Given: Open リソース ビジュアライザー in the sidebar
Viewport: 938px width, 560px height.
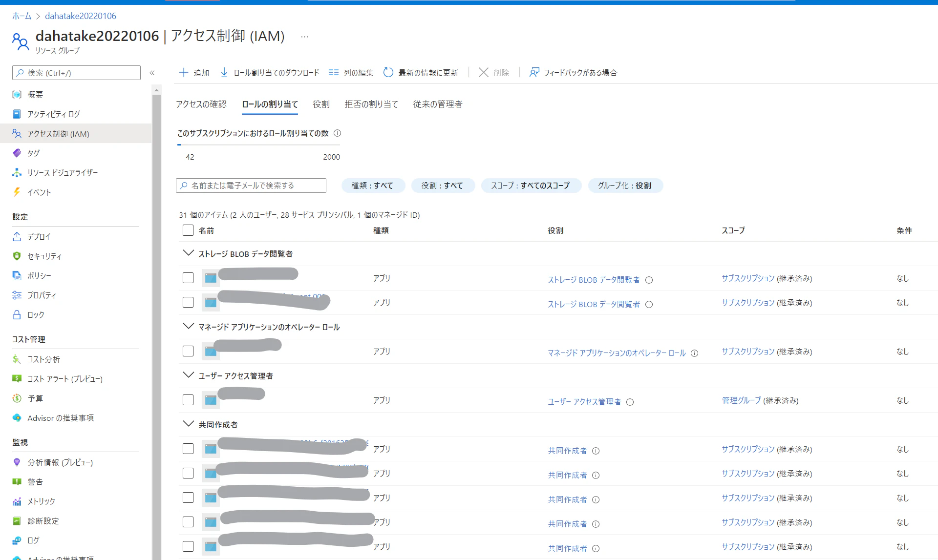Looking at the screenshot, I should tap(63, 172).
